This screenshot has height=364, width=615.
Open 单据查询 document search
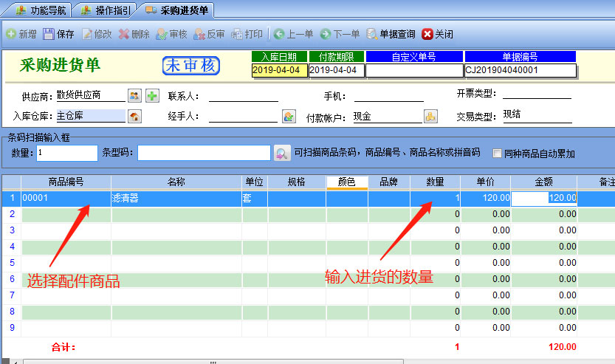[391, 34]
